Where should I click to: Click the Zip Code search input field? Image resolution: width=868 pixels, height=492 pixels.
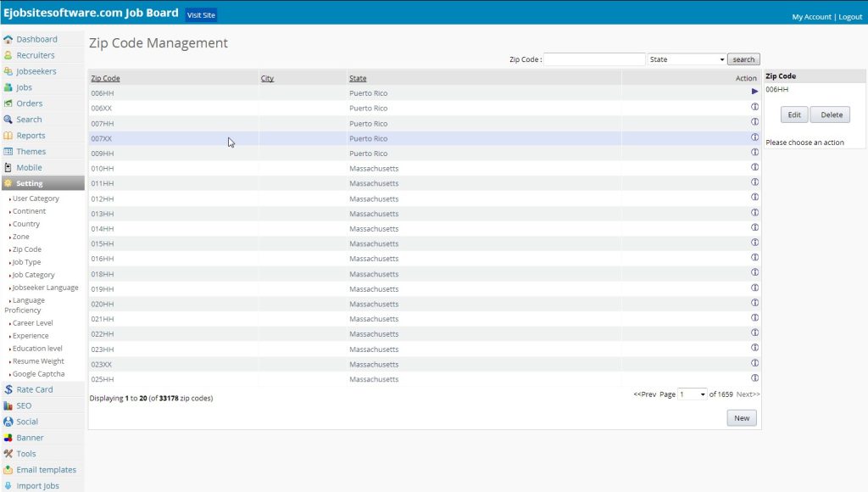[594, 59]
